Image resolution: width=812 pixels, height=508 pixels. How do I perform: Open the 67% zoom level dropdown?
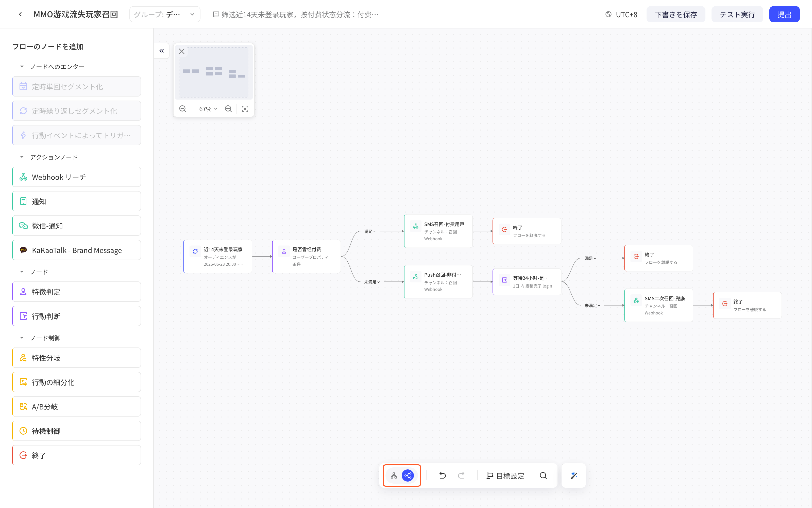pyautogui.click(x=208, y=109)
